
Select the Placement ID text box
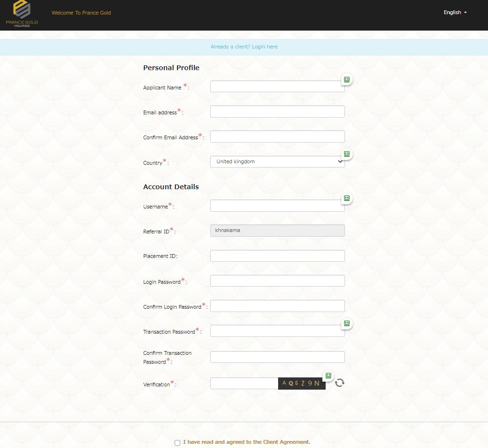click(277, 256)
